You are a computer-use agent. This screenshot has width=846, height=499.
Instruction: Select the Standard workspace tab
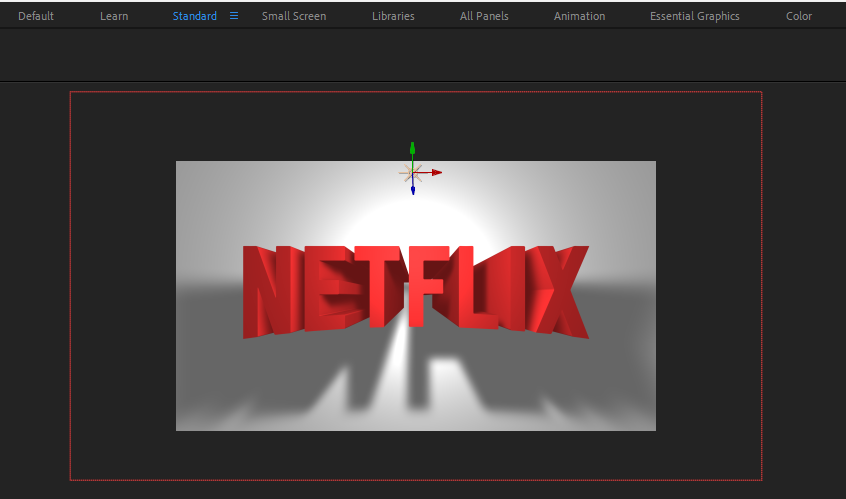[194, 16]
